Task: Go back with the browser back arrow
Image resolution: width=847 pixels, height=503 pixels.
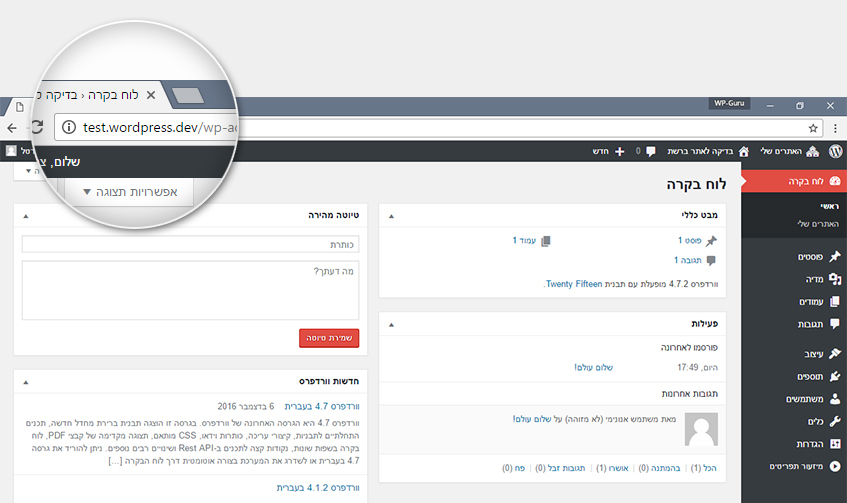Action: pyautogui.click(x=12, y=128)
